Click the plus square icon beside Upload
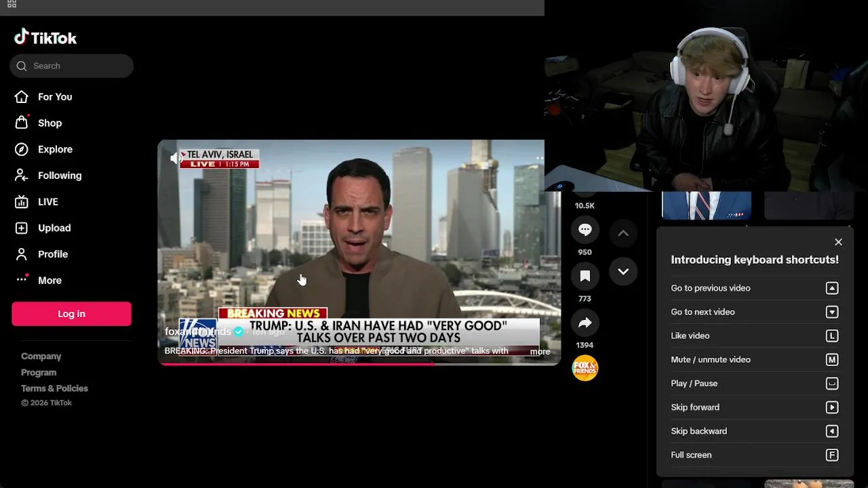Viewport: 868px width, 488px height. point(22,228)
